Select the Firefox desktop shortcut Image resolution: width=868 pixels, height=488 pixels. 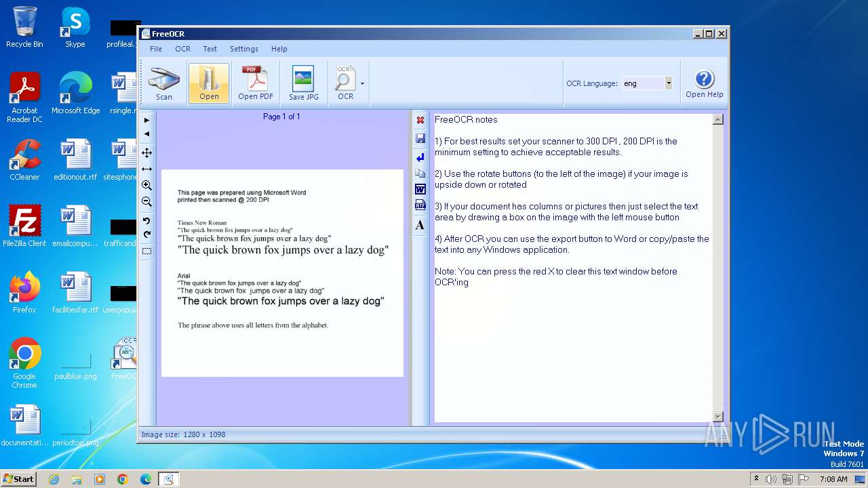[x=24, y=293]
